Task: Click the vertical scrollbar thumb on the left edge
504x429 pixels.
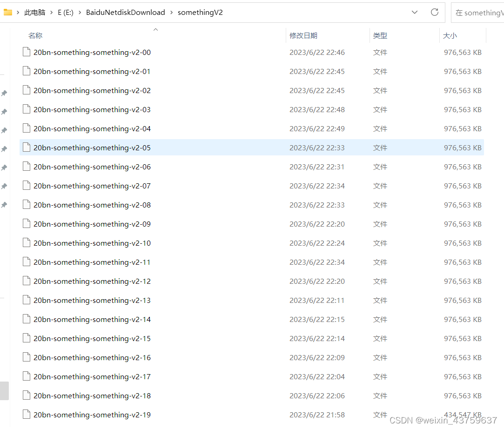Action: coord(4,391)
